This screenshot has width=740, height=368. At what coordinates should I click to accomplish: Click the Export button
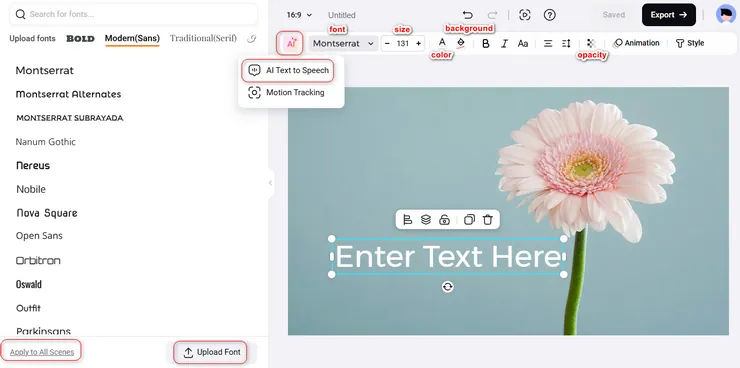coord(669,15)
